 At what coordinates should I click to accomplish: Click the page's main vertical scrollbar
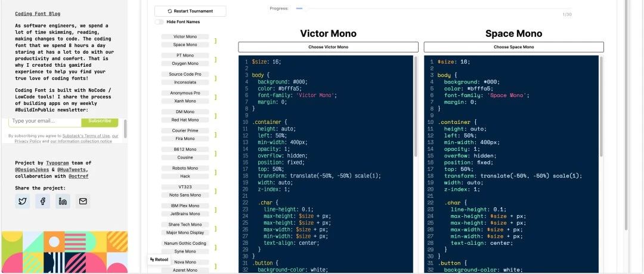(x=626, y=115)
